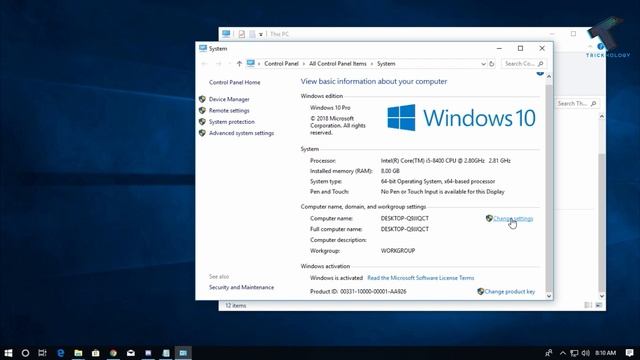This screenshot has width=640, height=360.
Task: Click Change product key link
Action: point(509,291)
